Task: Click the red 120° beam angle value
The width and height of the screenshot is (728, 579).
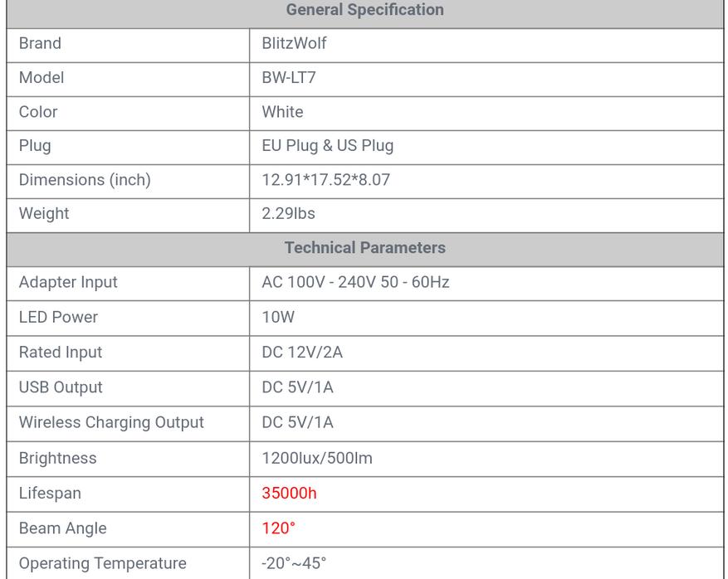Action: pos(279,528)
